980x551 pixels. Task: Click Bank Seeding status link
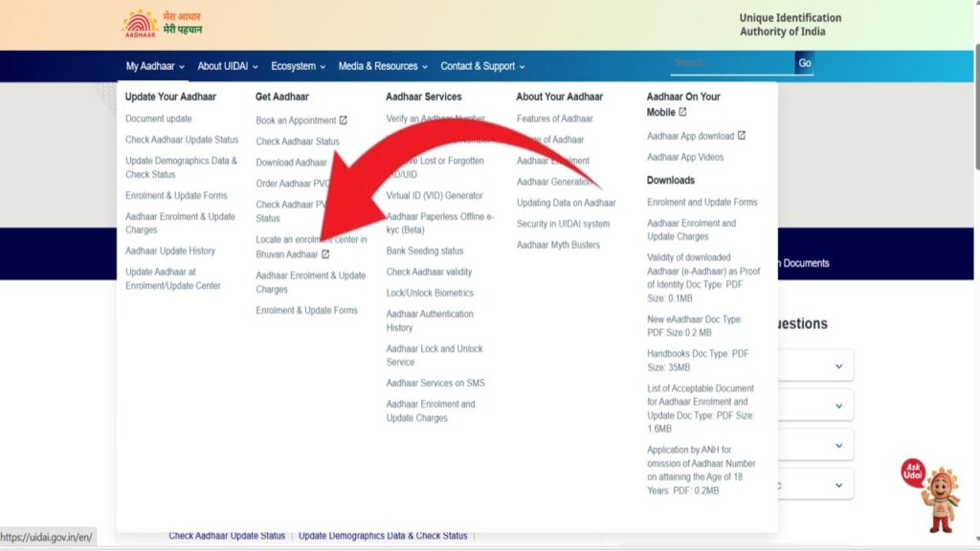point(425,251)
